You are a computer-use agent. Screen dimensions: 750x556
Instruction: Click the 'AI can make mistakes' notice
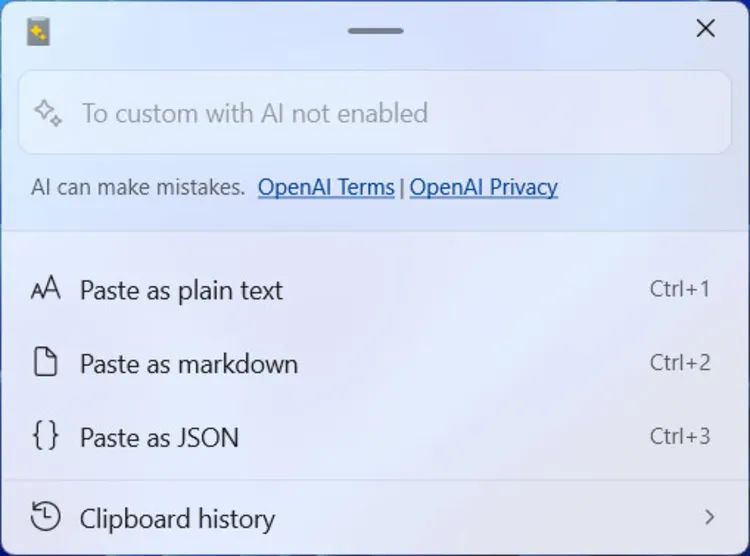click(x=138, y=187)
